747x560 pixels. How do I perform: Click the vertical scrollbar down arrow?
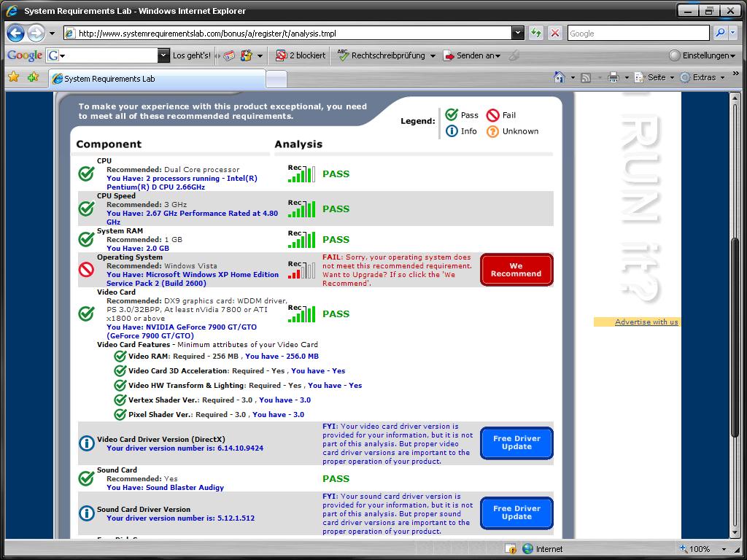coord(737,534)
